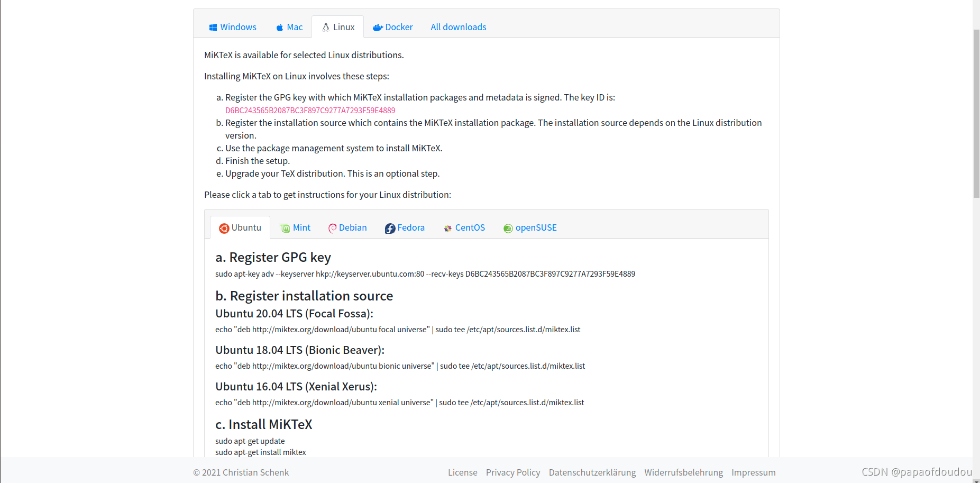980x483 pixels.
Task: Show Fedora instructions tab label
Action: tap(411, 227)
